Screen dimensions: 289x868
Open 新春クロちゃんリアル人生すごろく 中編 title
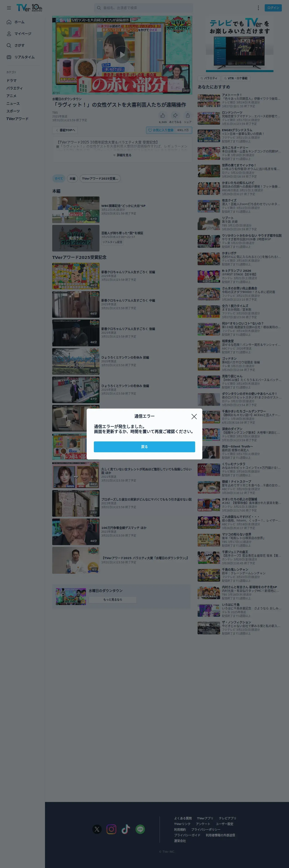tap(128, 301)
